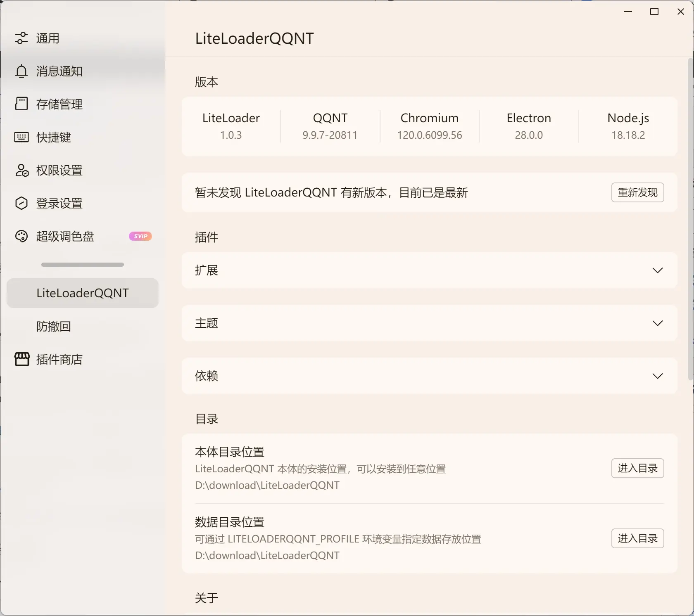Viewport: 694px width, 616px height.
Task: Click the SVIP badge
Action: coord(140,236)
